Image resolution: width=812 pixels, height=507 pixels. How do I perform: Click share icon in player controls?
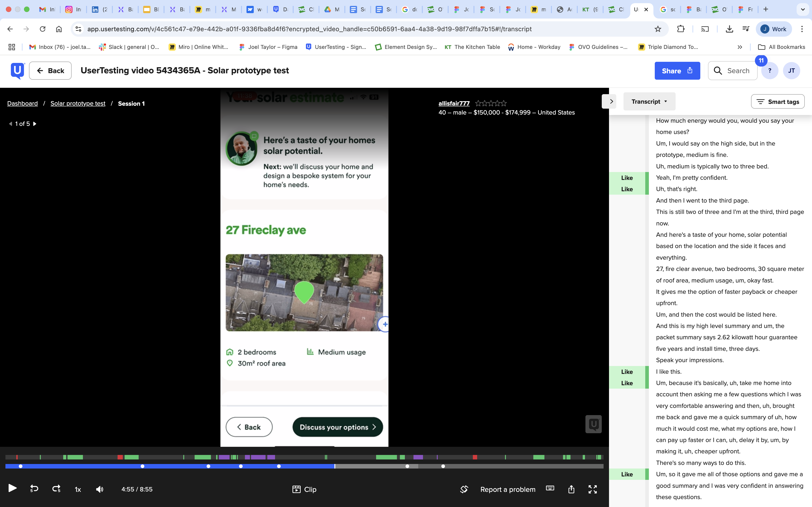[x=571, y=489]
